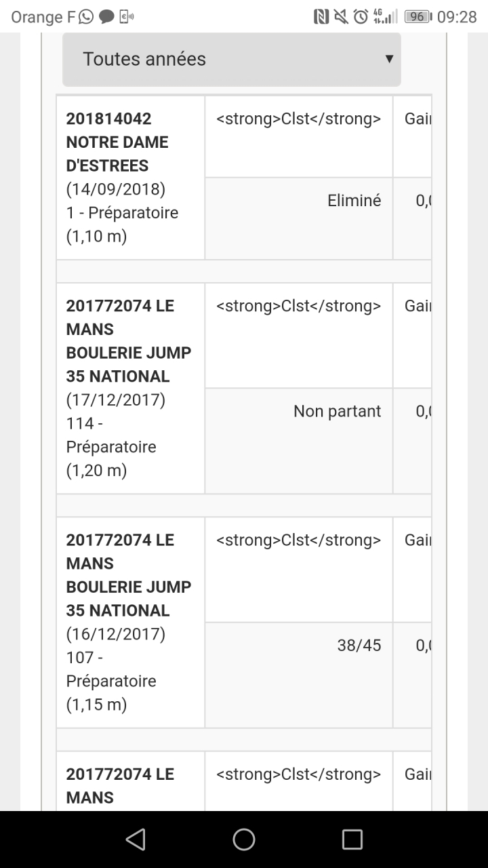Screen dimensions: 488x868
Task: Tap the 4G signal strength icon
Action: point(385,17)
